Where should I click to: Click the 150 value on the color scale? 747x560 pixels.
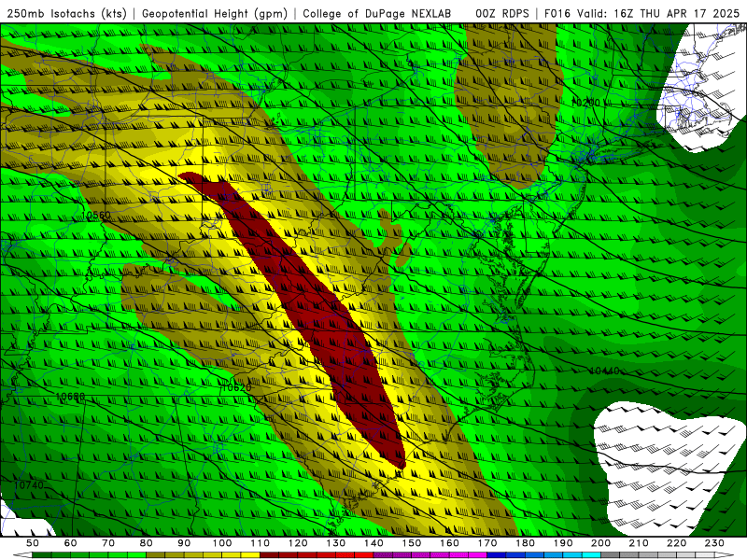(412, 543)
